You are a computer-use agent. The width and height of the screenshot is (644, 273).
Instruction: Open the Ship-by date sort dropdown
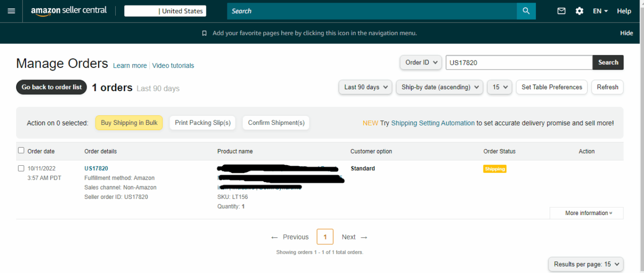[x=439, y=87]
